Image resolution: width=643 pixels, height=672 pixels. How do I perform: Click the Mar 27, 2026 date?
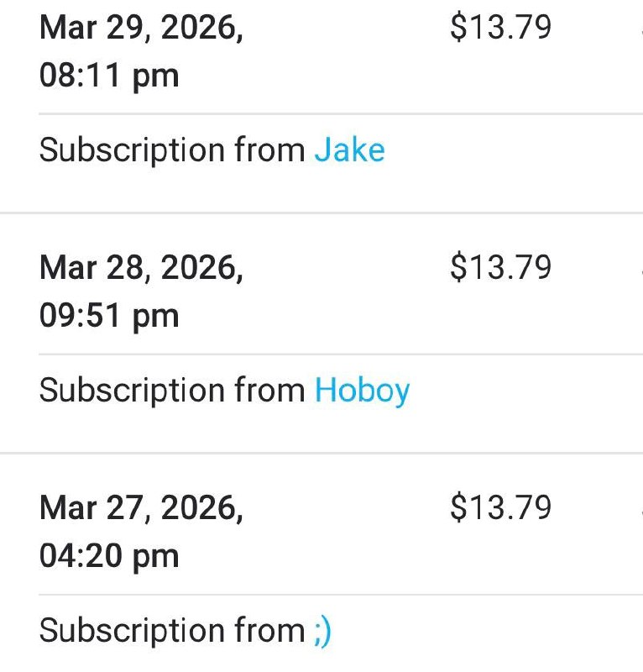point(141,508)
